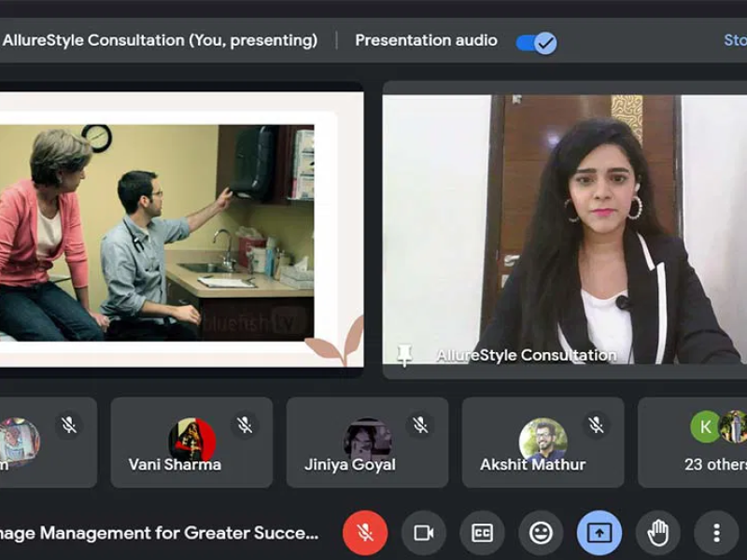Image resolution: width=747 pixels, height=560 pixels.
Task: Click the Stop presenting link
Action: (735, 40)
